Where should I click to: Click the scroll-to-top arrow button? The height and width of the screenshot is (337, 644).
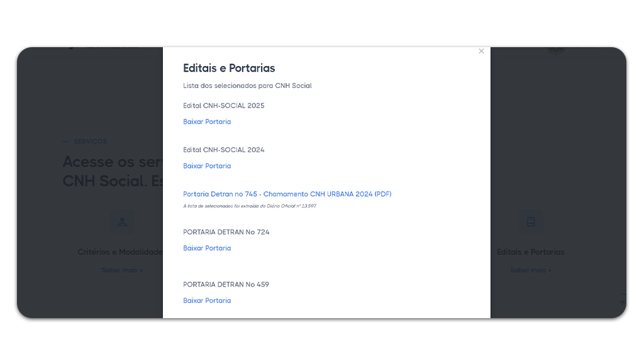[622, 303]
